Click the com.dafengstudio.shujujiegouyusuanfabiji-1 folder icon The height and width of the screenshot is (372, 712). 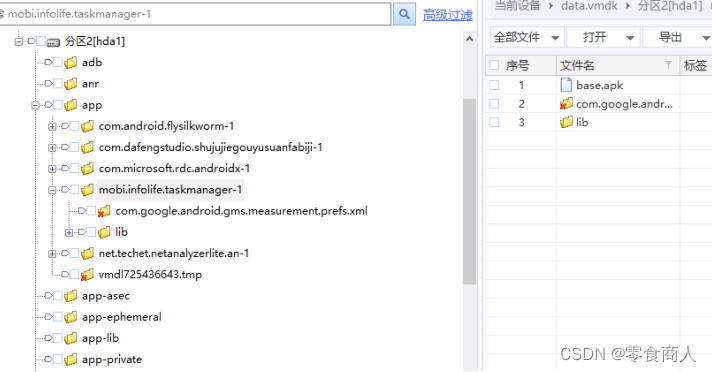coord(87,148)
